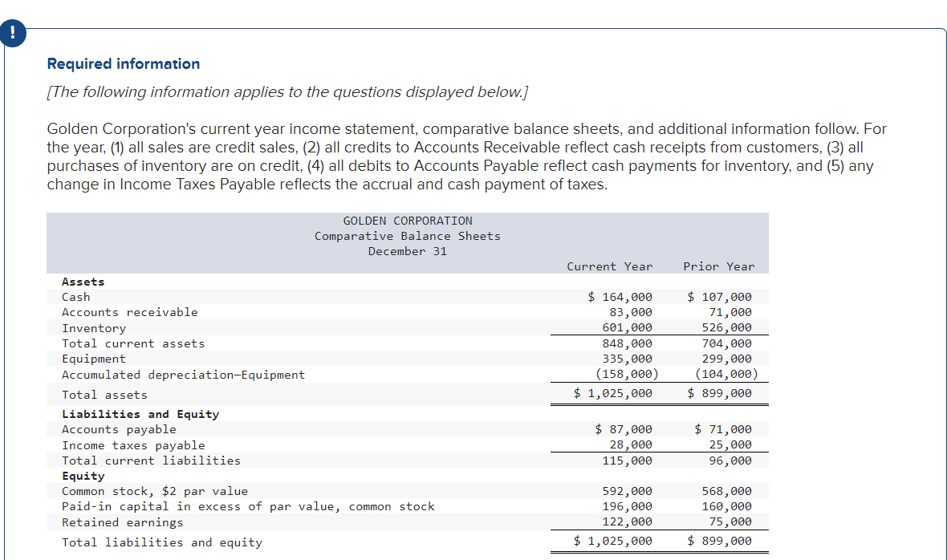Click equipment current year value 335,000
Screen dimensions: 947x560
(627, 359)
